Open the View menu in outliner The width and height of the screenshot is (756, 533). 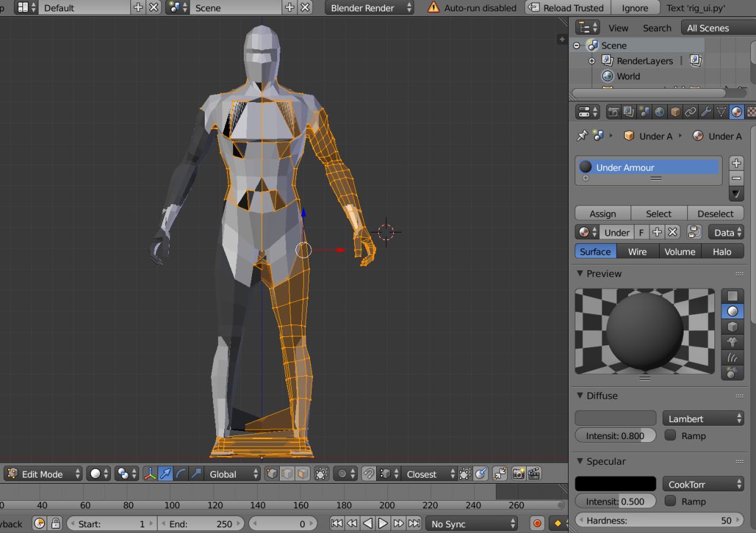click(x=617, y=28)
